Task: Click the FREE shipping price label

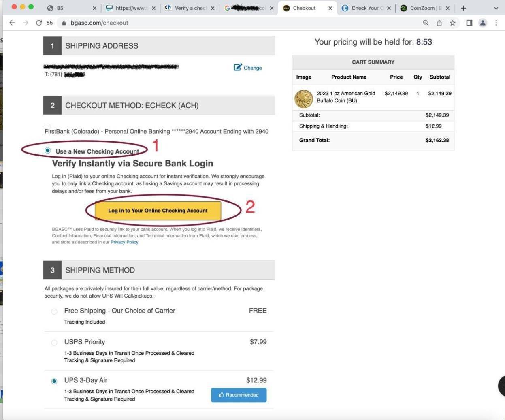Action: [x=258, y=311]
